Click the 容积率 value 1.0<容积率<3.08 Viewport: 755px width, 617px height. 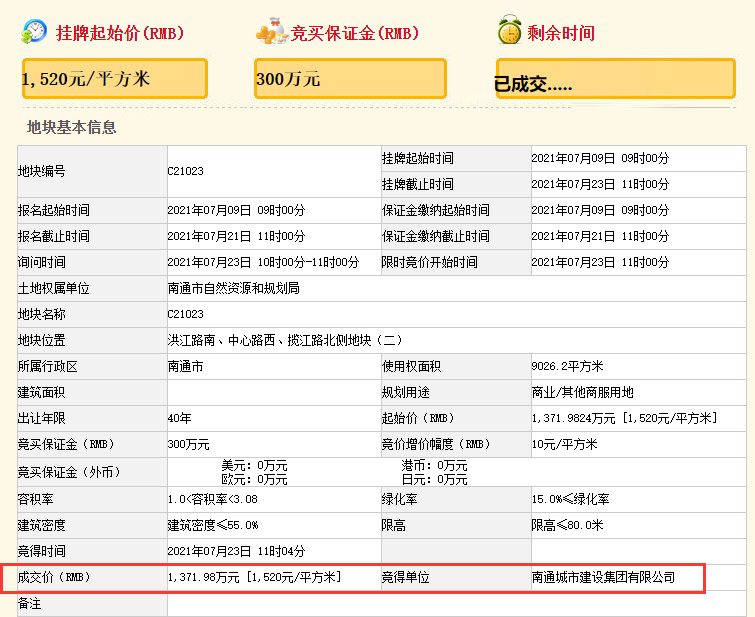(x=213, y=499)
